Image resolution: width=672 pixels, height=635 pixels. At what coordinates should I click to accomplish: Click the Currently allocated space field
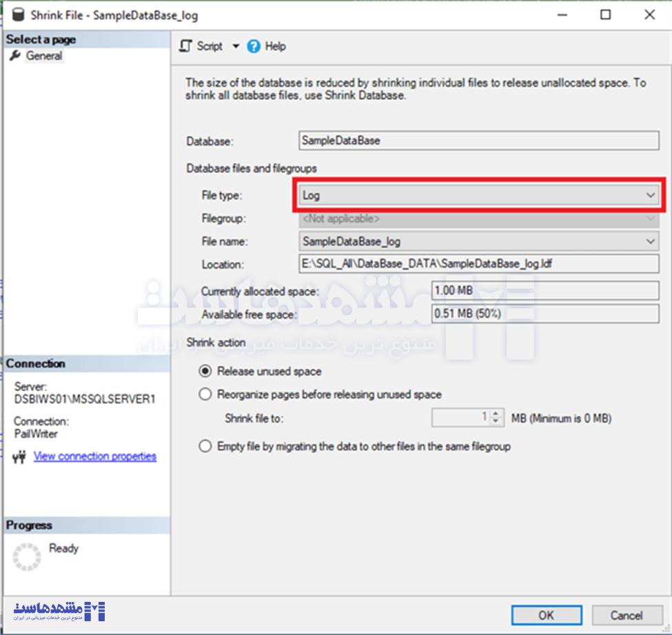[544, 291]
